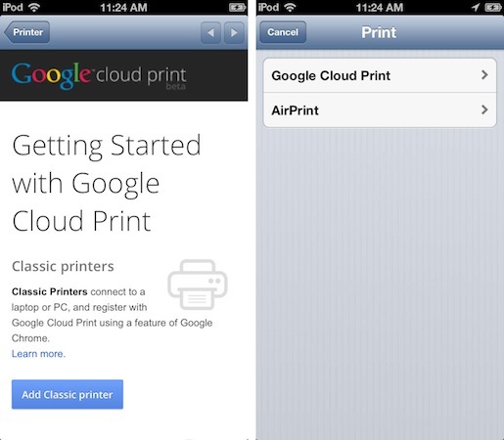The image size is (504, 440).
Task: Tap the right screen battery icon
Action: [493, 7]
